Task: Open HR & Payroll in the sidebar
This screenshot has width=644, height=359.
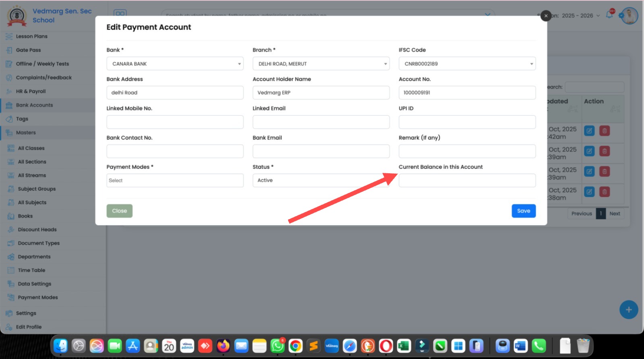Action: pos(31,91)
